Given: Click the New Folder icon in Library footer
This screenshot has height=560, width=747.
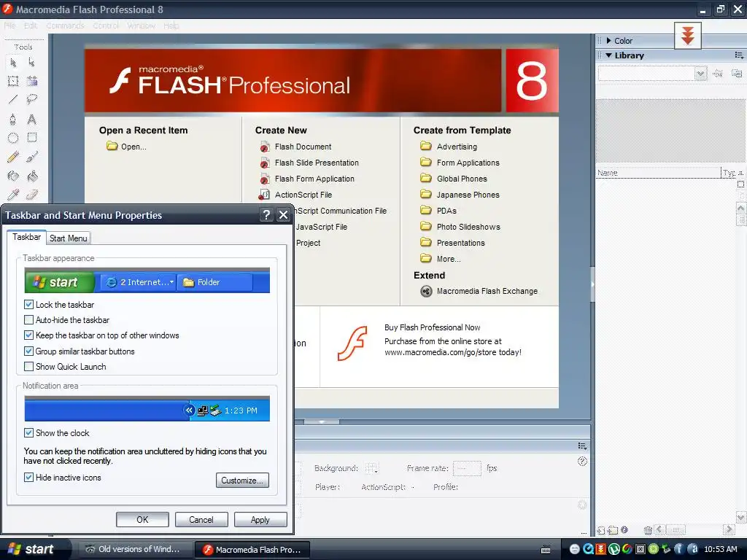Looking at the screenshot, I should (613, 530).
